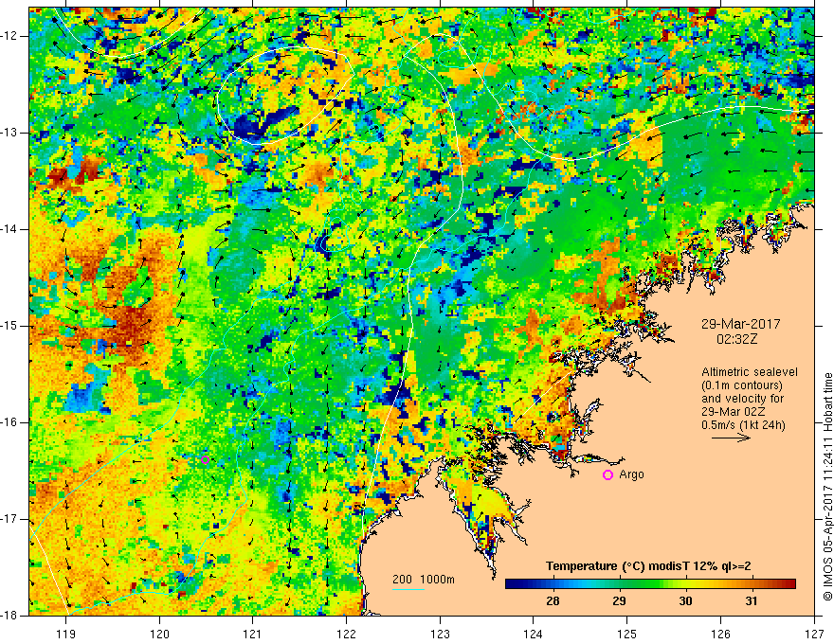Viewport: 834px width, 644px height.
Task: Click the '29-Mar 02Z' text line
Action: click(x=733, y=412)
